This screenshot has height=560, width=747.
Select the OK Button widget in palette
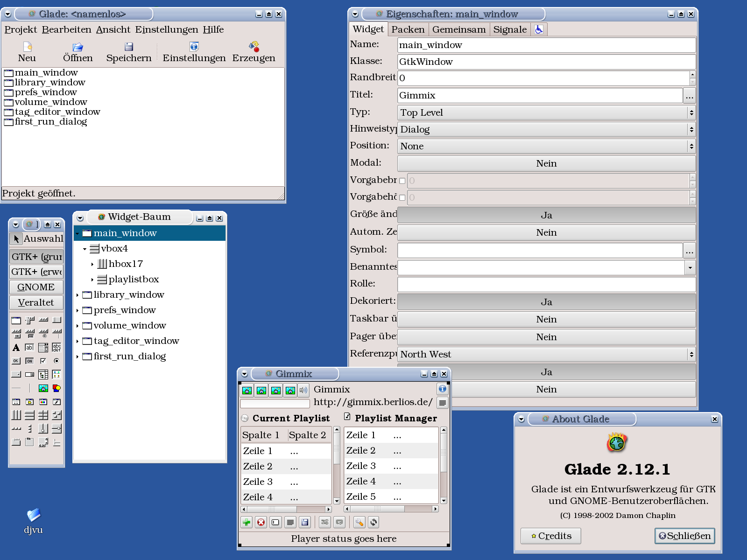pyautogui.click(x=16, y=361)
